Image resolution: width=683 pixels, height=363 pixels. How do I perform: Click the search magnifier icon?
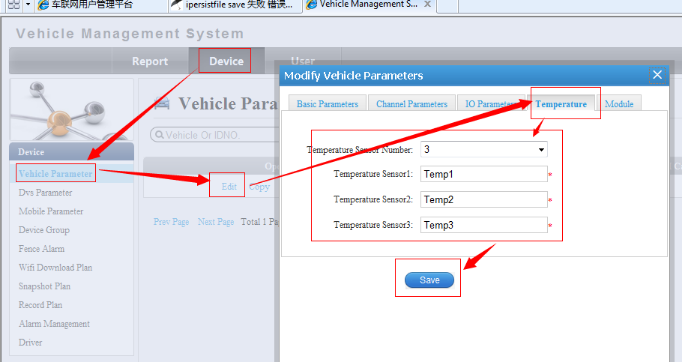[x=159, y=135]
